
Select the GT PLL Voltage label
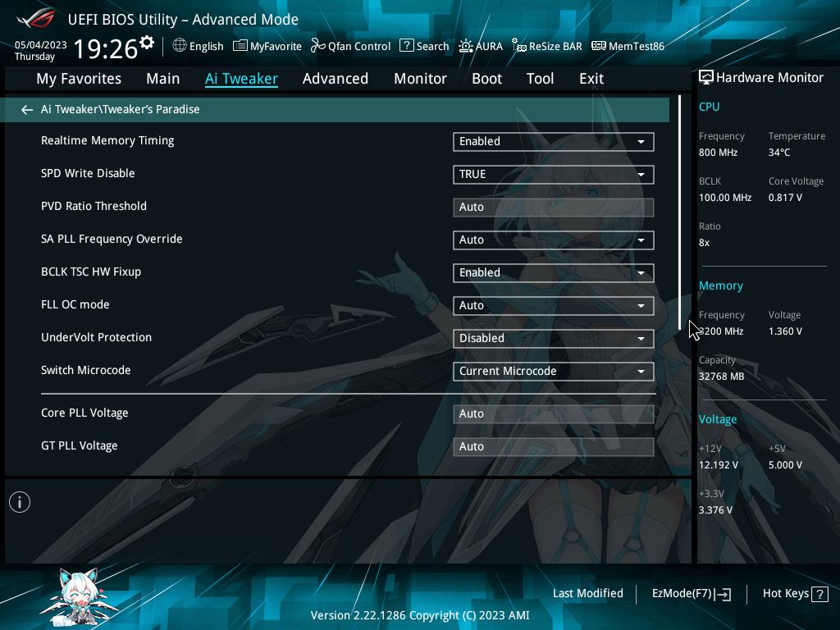click(80, 445)
